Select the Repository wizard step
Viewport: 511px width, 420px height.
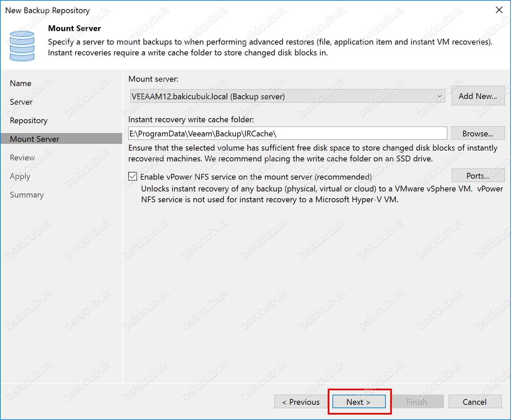29,121
